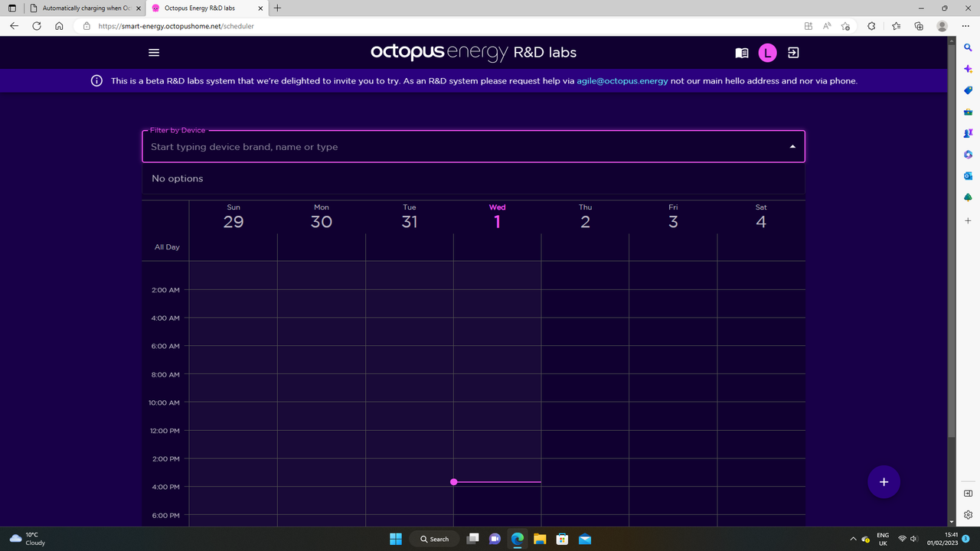Add a schedule with the plus button
This screenshot has height=551, width=980.
pyautogui.click(x=884, y=482)
